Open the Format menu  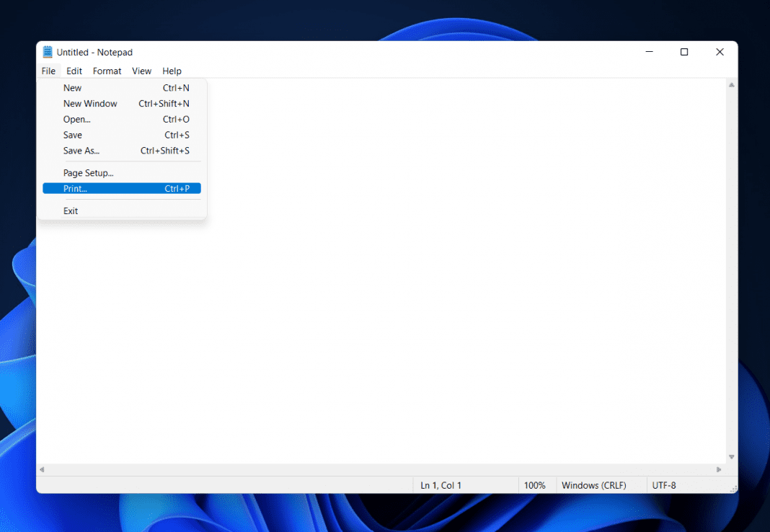pos(107,71)
